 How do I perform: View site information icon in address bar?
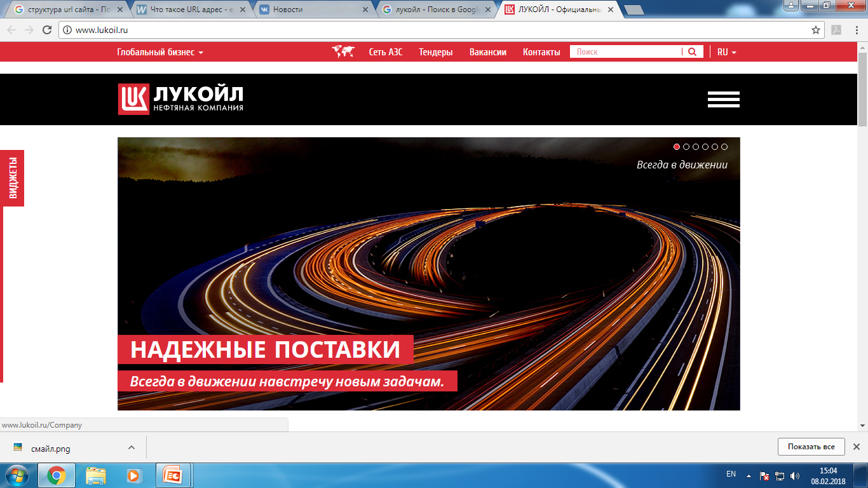tap(67, 30)
